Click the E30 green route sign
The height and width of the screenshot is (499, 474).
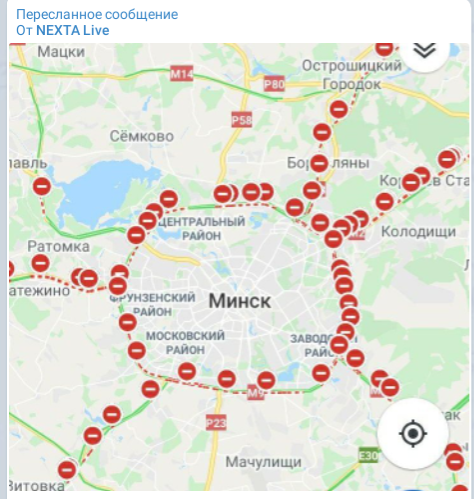368,455
